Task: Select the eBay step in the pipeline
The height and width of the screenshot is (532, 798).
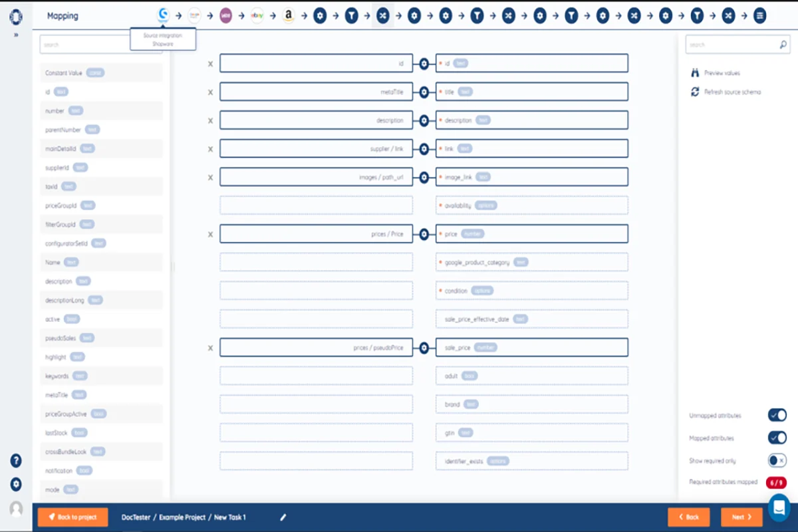Action: (x=257, y=15)
